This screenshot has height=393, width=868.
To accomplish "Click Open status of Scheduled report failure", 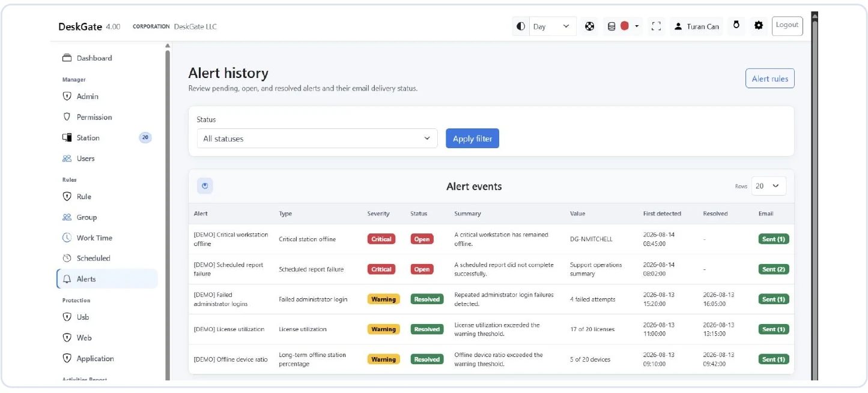I will pyautogui.click(x=422, y=269).
